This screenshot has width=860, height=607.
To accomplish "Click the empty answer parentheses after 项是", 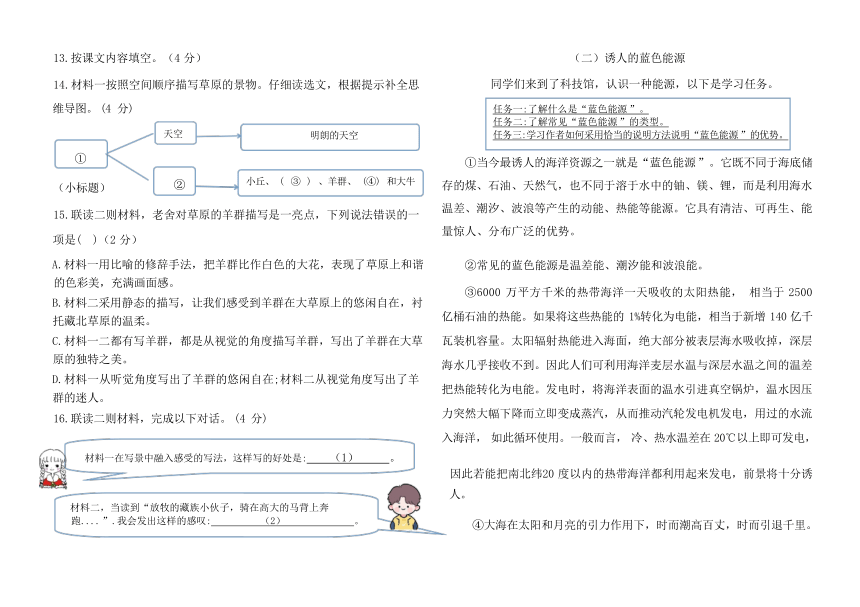I will coord(87,240).
